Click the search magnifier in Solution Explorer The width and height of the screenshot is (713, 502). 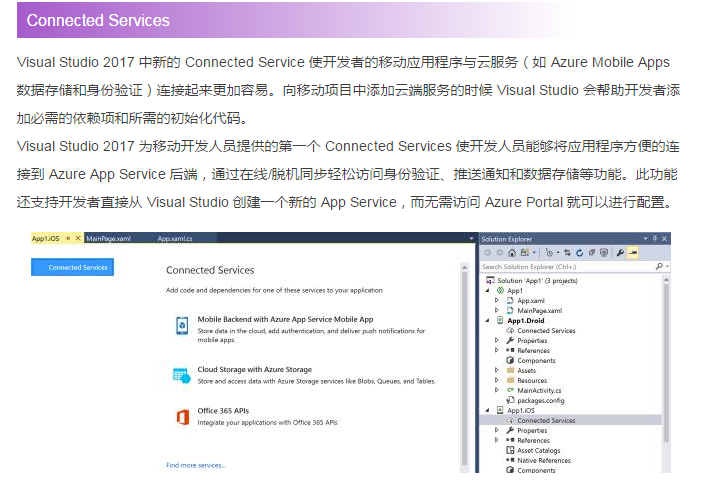tap(659, 266)
